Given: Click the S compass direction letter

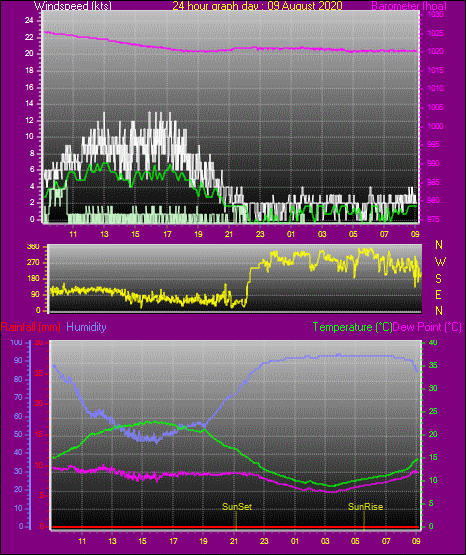Looking at the screenshot, I should click(x=438, y=279).
